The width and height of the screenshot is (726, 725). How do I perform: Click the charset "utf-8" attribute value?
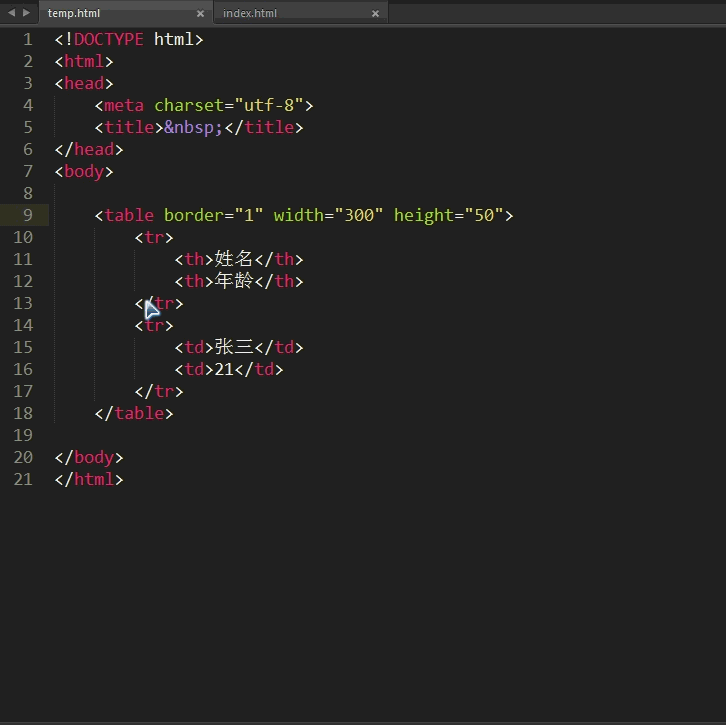tap(269, 105)
